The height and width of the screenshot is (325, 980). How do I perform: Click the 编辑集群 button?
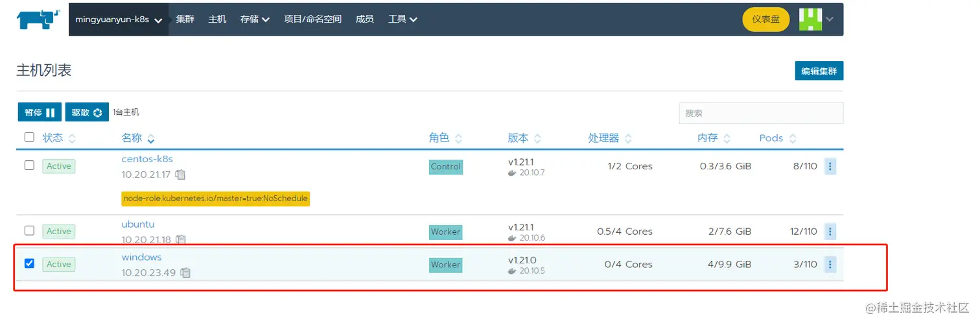click(x=819, y=71)
